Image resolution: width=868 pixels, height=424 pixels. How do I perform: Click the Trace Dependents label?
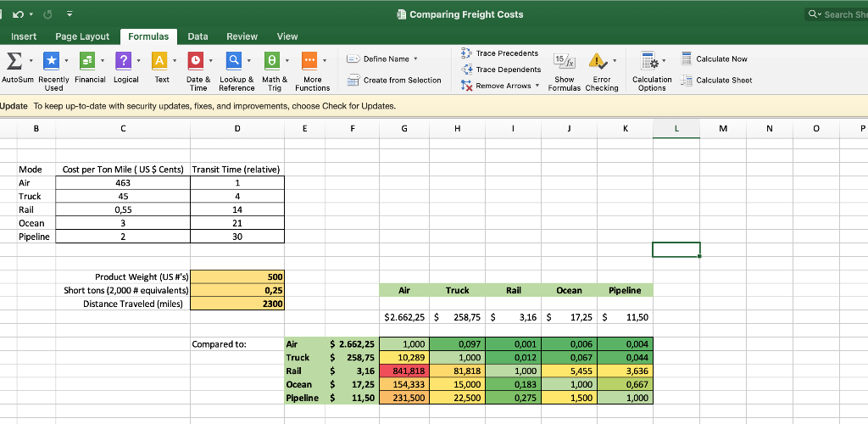[509, 70]
